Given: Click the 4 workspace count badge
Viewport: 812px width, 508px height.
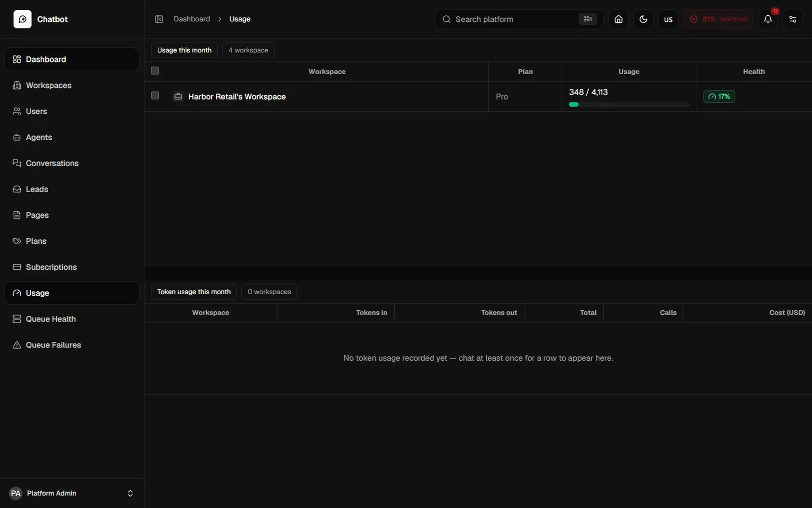Looking at the screenshot, I should click(248, 50).
